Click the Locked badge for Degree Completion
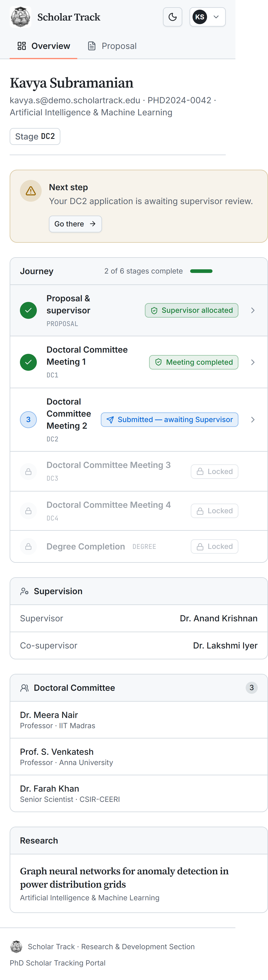 (214, 547)
